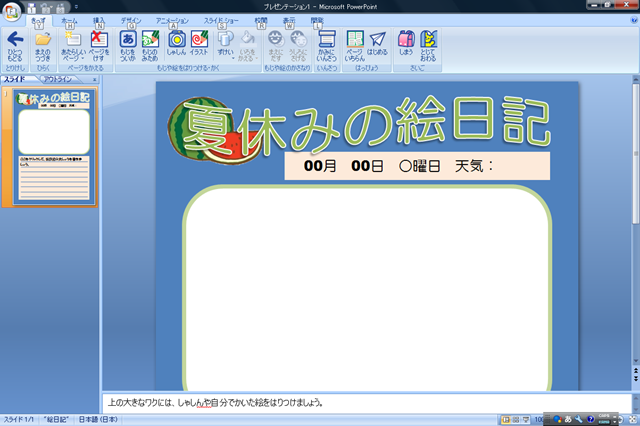This screenshot has width=640, height=426.
Task: Click previous slide double-arrow button
Action: tap(636, 371)
